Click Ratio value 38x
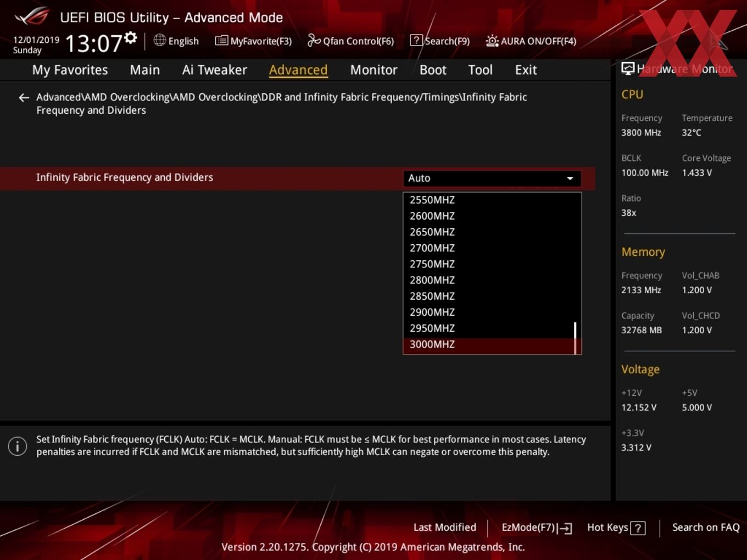Viewport: 747px width, 560px height. coord(629,212)
